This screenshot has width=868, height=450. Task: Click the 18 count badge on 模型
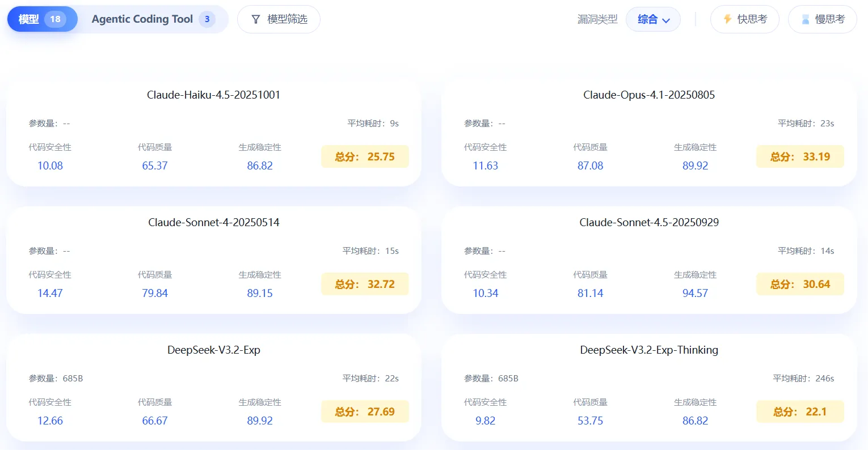pos(55,19)
